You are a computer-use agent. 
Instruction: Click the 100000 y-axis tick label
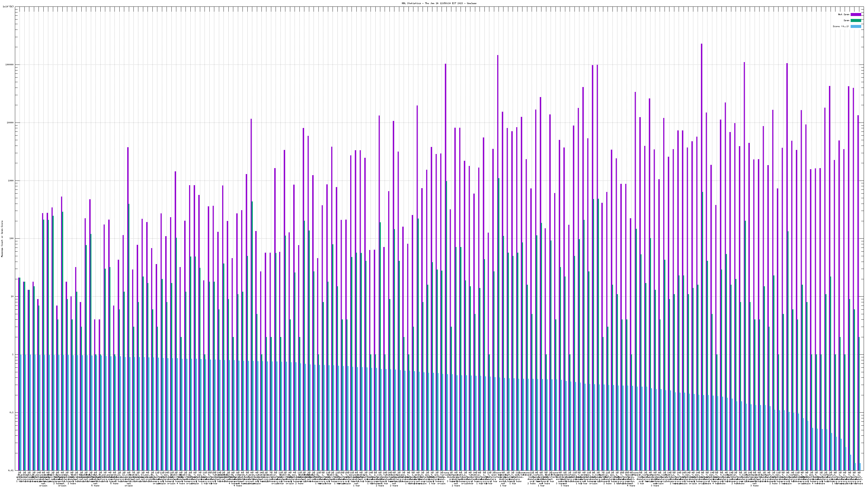[x=10, y=65]
